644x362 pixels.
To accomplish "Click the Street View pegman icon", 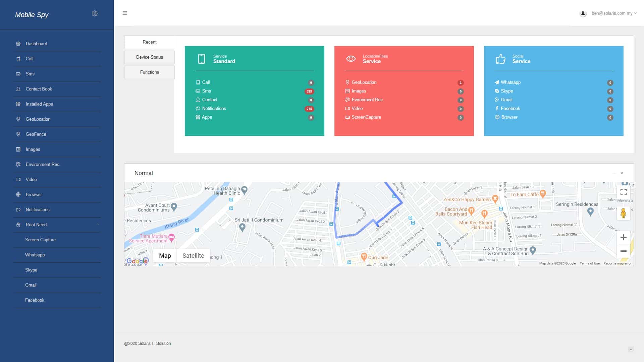I will pos(623,213).
